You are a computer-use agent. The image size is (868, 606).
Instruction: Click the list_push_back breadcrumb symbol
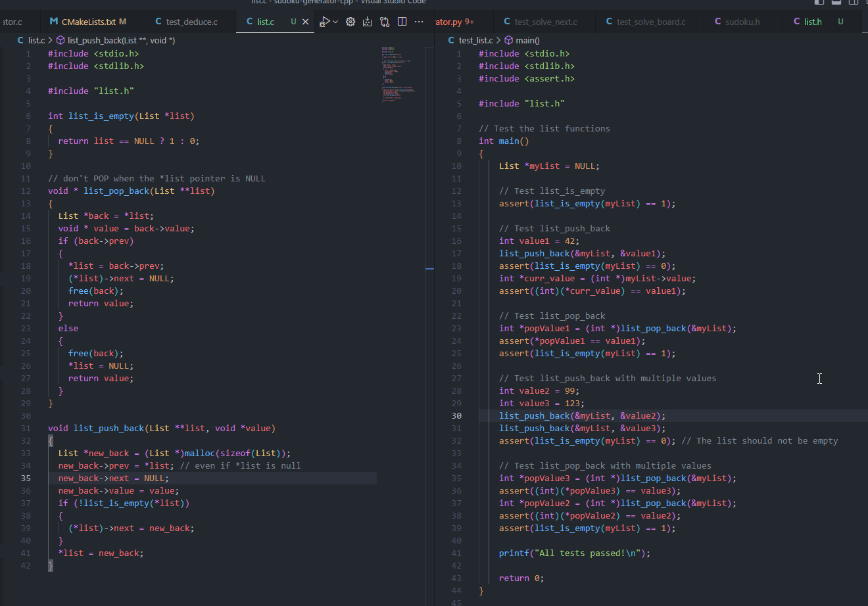[121, 40]
